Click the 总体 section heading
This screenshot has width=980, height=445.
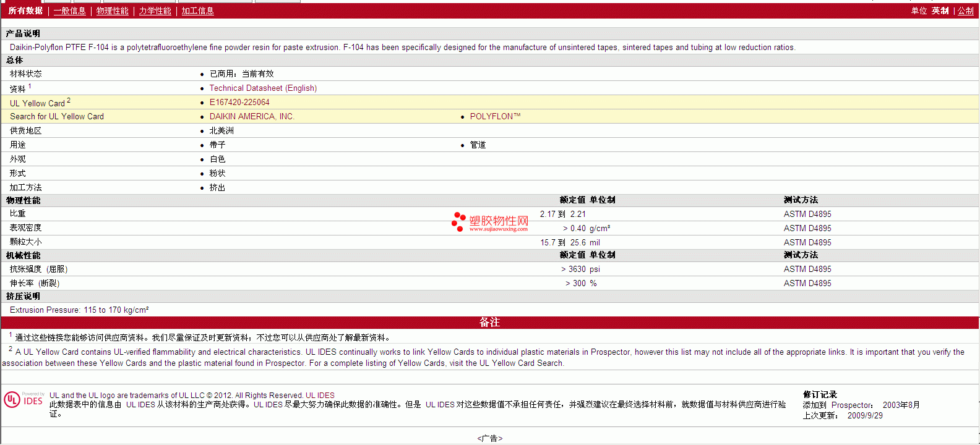coord(15,60)
